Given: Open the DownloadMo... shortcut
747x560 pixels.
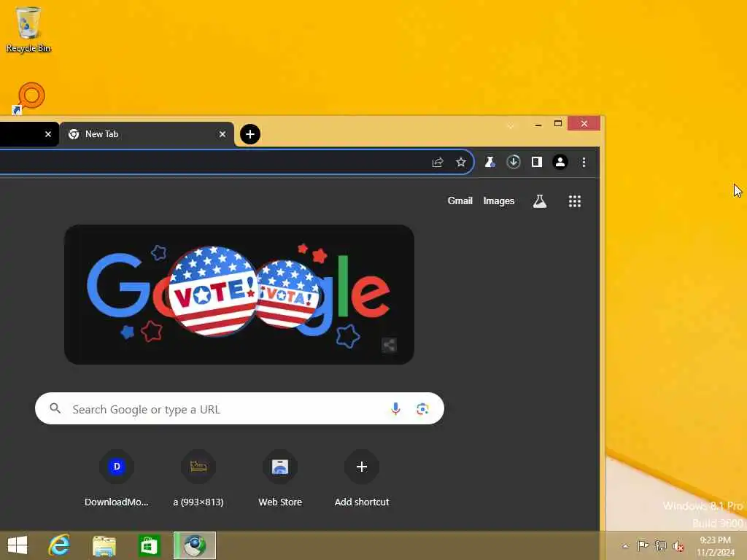Looking at the screenshot, I should pos(117,478).
